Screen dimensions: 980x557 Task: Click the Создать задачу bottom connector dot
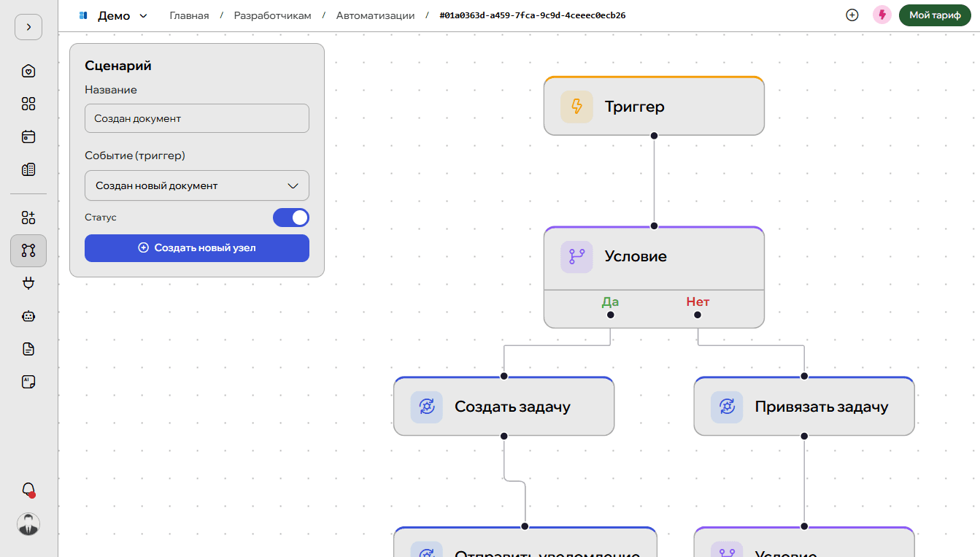[503, 436]
